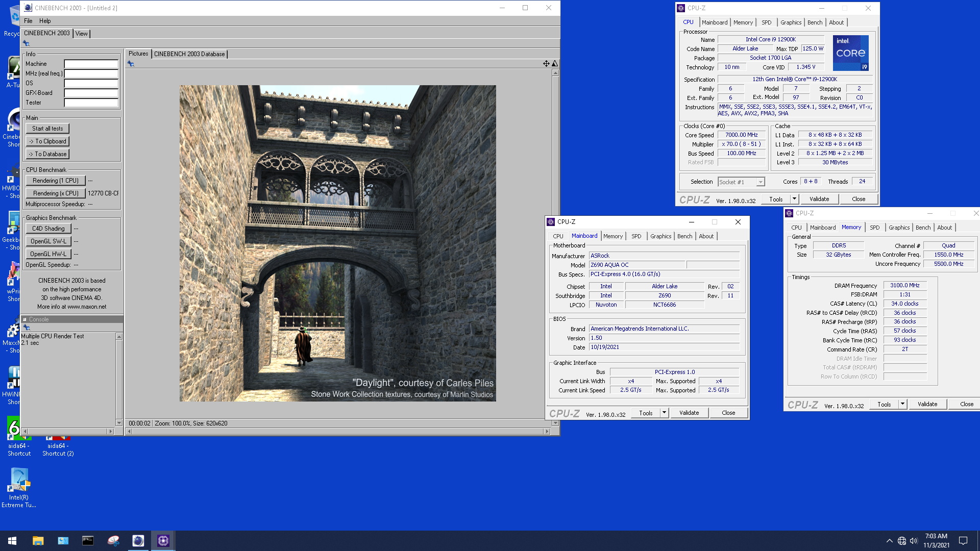The height and width of the screenshot is (551, 980).
Task: Click Validate in CPU-Z Mainboard window
Action: (x=689, y=413)
